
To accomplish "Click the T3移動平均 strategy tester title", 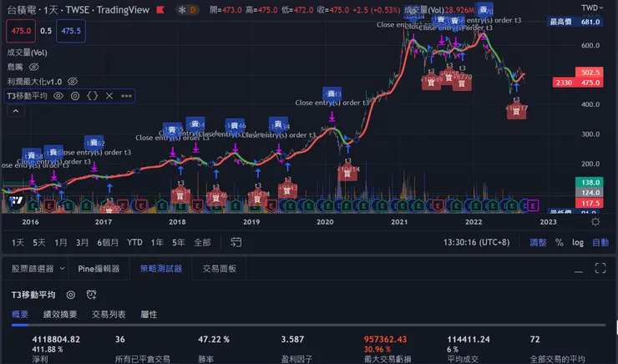I will coord(33,295).
